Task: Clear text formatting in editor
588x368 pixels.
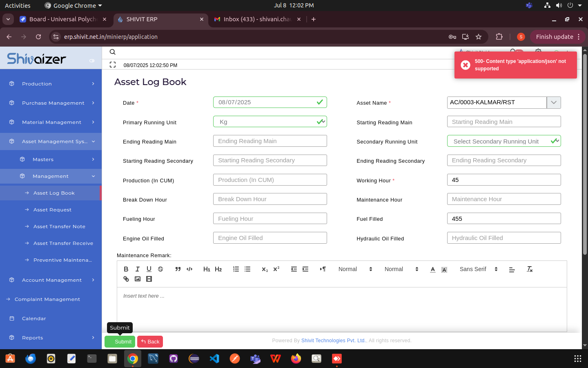Action: (530, 269)
